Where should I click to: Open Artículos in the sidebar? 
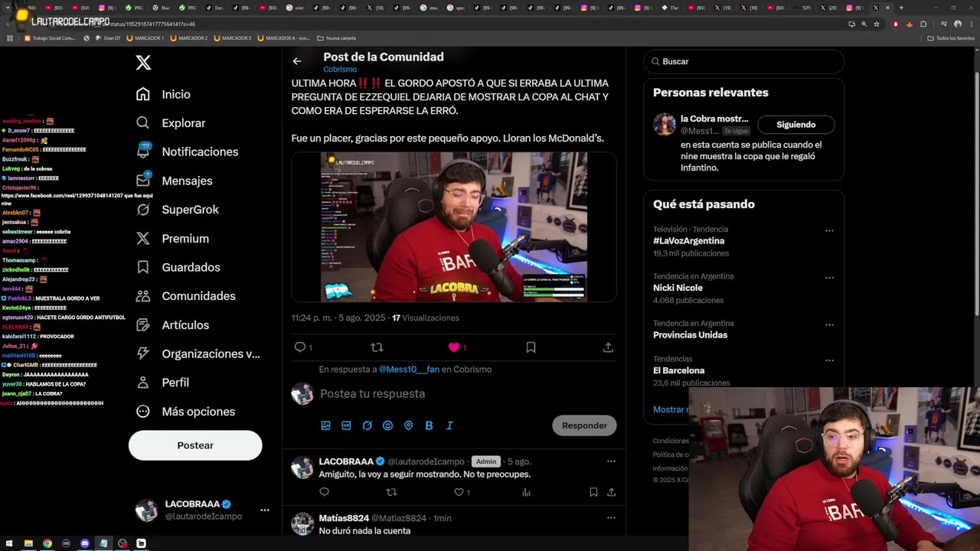[x=171, y=325]
